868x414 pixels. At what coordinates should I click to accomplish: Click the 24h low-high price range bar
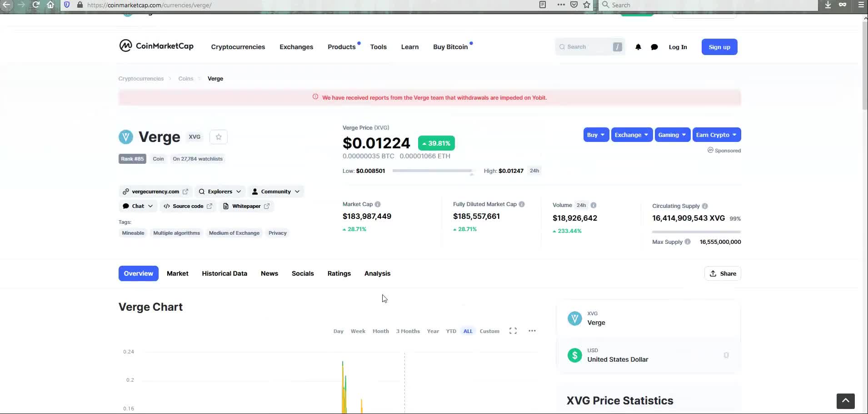[x=434, y=171]
